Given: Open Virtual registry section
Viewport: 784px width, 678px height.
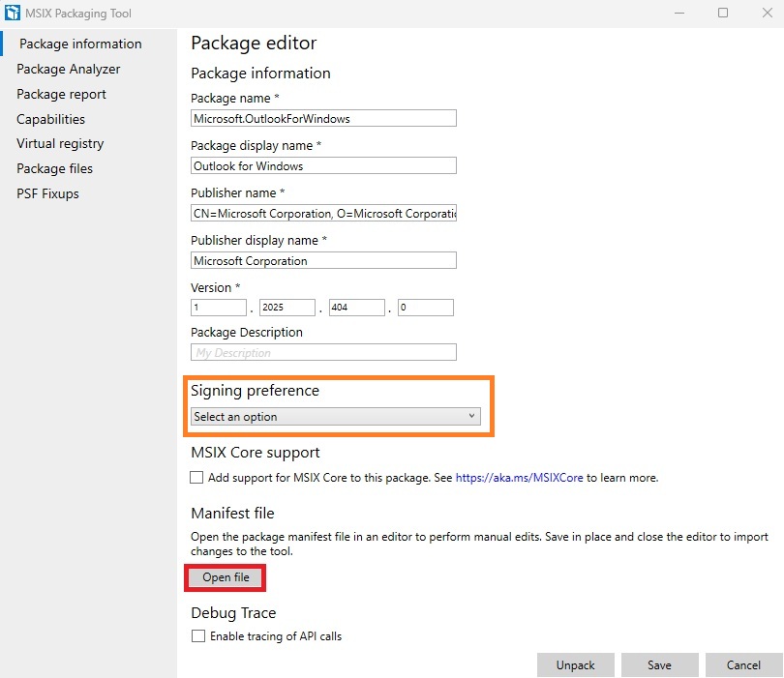Looking at the screenshot, I should [x=60, y=143].
